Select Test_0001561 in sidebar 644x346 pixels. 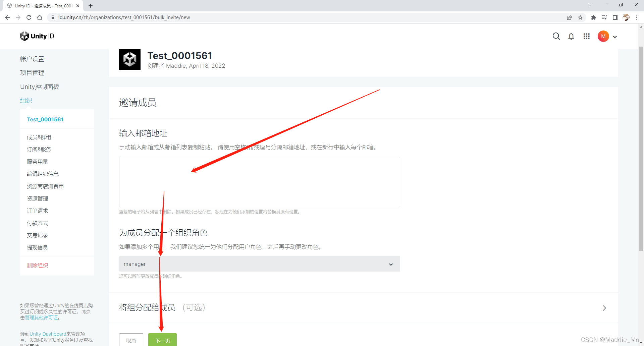(x=45, y=119)
